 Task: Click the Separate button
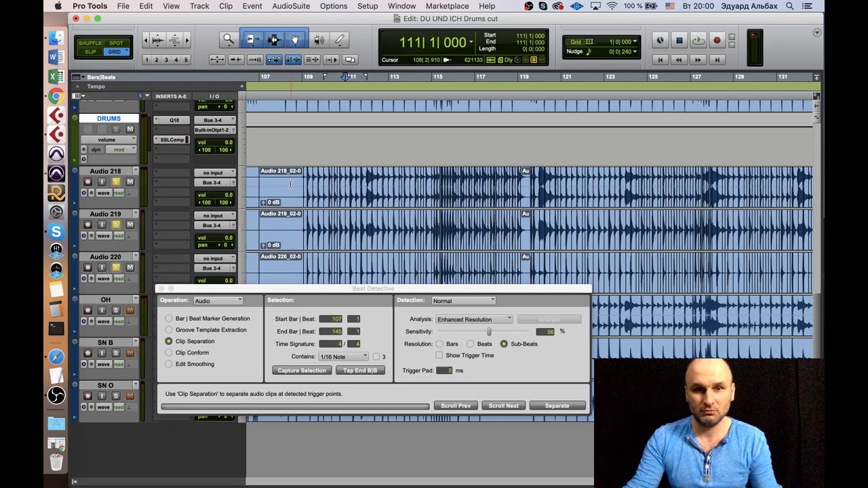[557, 406]
